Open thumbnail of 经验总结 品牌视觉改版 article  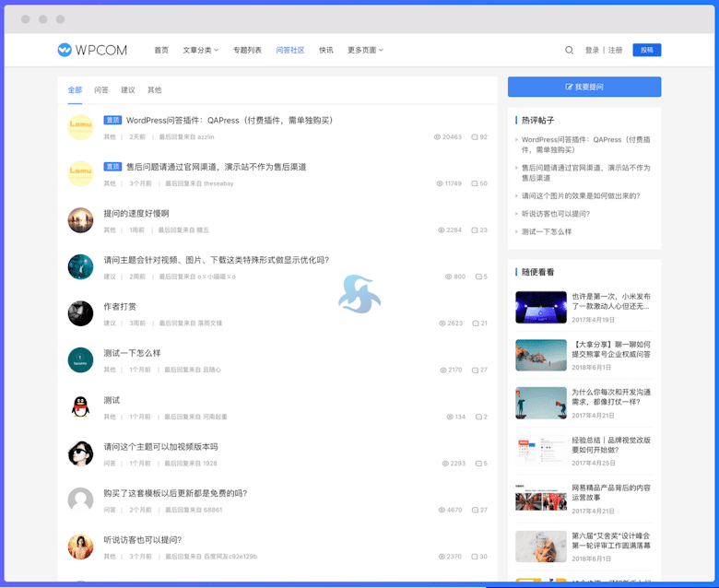pyautogui.click(x=541, y=451)
